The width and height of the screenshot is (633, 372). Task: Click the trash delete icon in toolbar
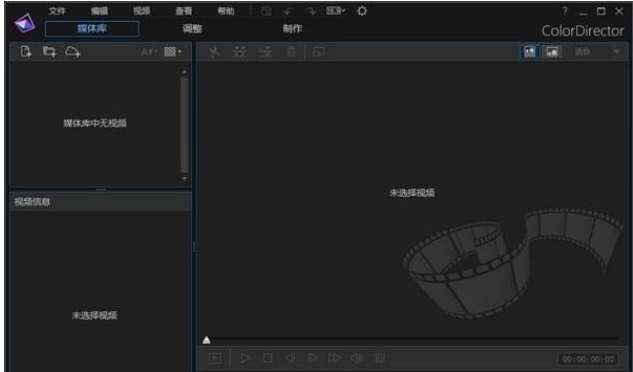291,52
